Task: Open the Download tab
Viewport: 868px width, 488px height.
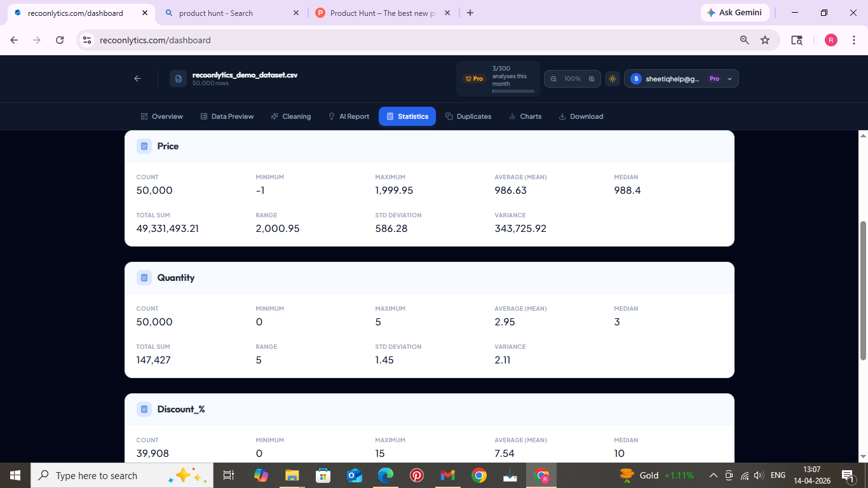Action: (x=581, y=116)
